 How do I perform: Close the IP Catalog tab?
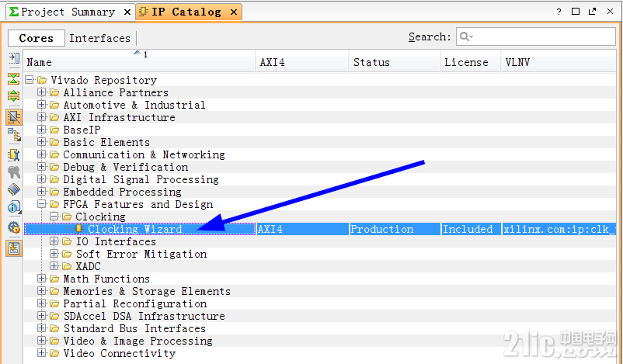(234, 12)
